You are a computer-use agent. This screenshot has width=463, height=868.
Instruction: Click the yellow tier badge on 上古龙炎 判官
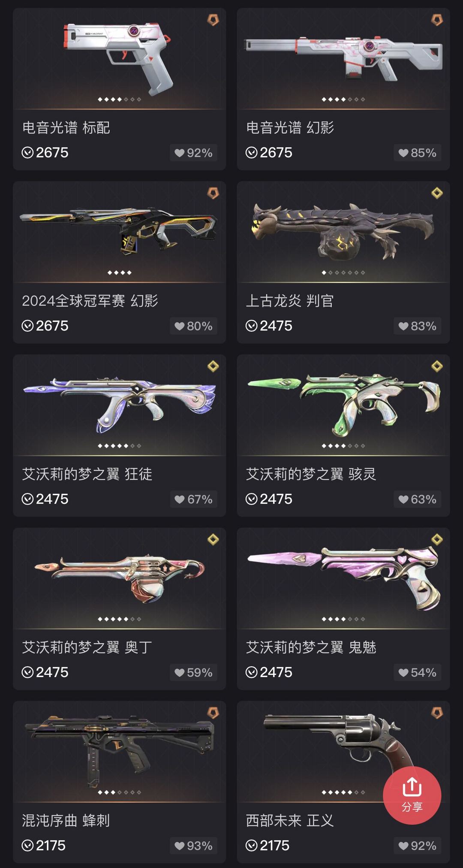437,193
